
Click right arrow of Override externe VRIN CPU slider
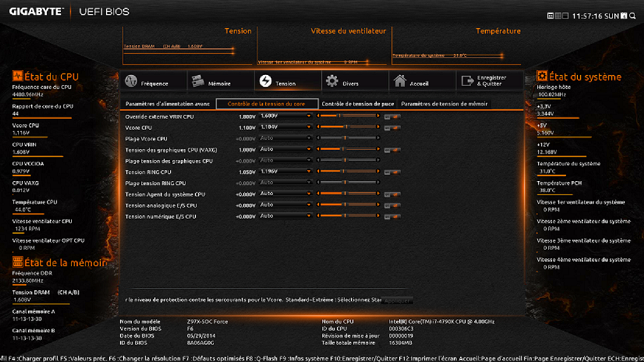(378, 116)
